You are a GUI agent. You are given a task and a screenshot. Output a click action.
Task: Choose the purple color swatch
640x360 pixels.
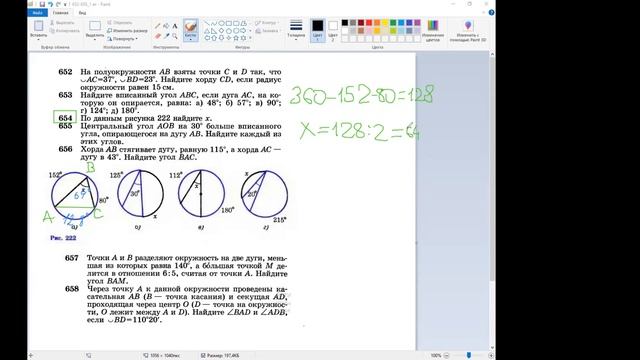(417, 23)
